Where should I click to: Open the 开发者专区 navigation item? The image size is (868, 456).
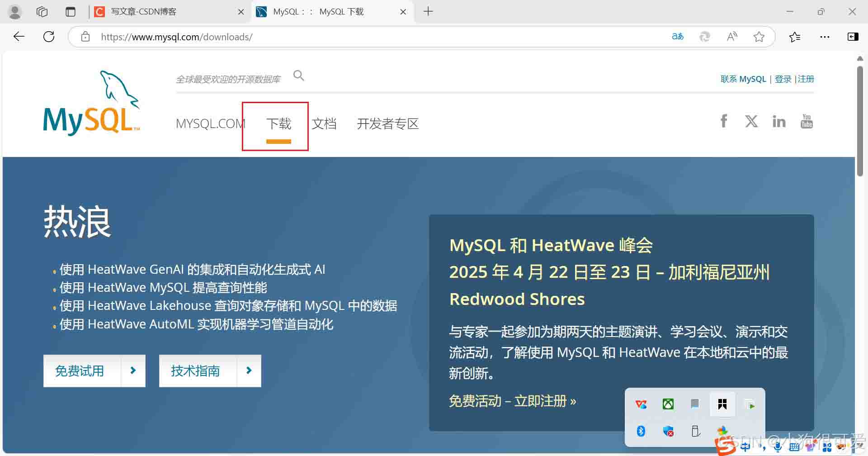tap(388, 123)
